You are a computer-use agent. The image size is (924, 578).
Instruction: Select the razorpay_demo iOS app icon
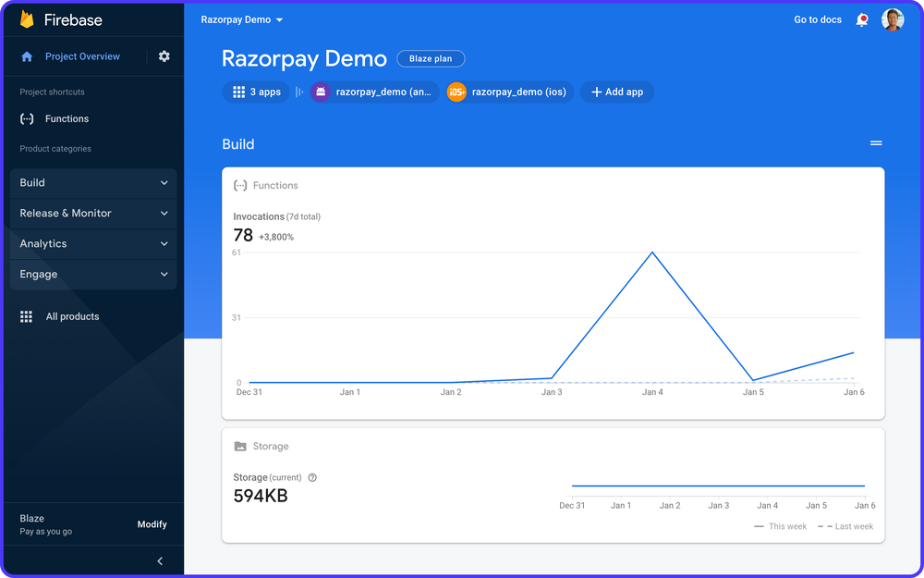point(456,92)
